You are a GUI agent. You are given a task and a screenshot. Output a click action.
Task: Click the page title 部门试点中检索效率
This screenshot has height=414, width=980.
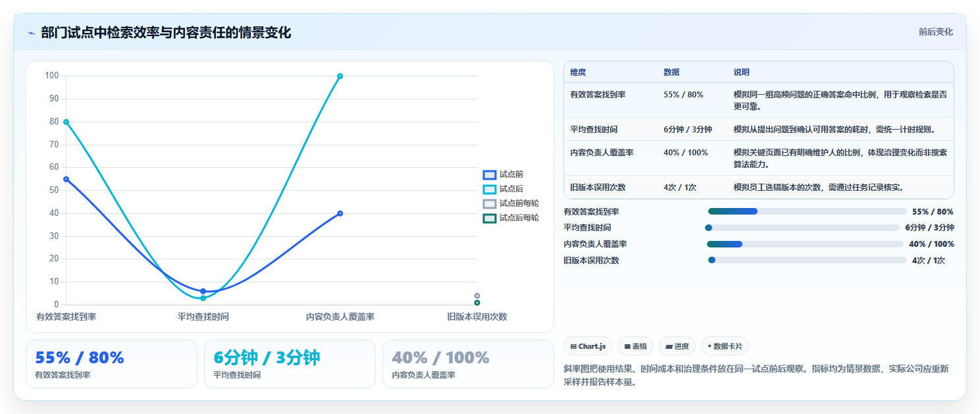(166, 33)
